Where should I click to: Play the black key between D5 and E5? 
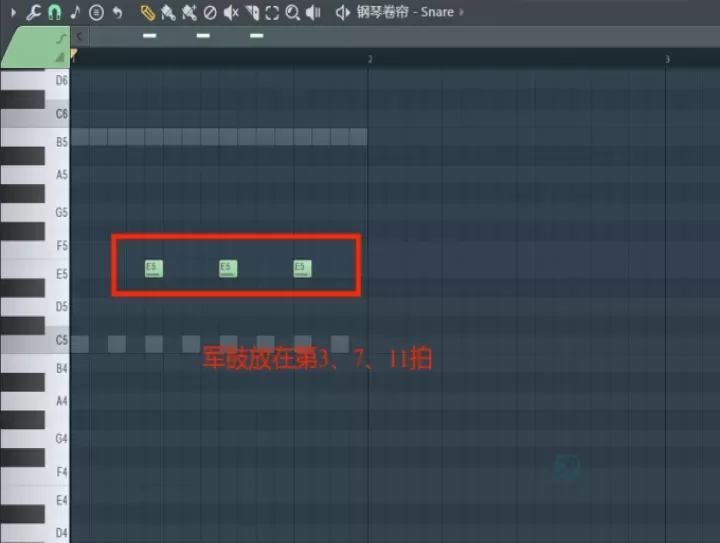pos(22,288)
